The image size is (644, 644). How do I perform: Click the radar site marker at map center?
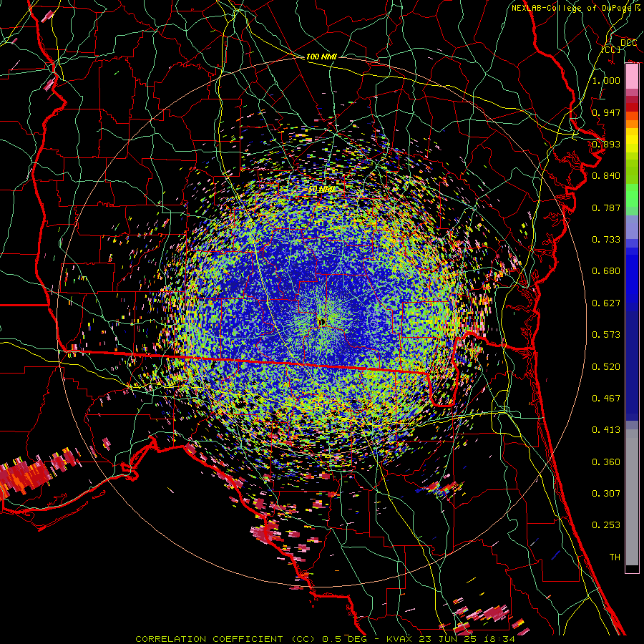pyautogui.click(x=321, y=323)
